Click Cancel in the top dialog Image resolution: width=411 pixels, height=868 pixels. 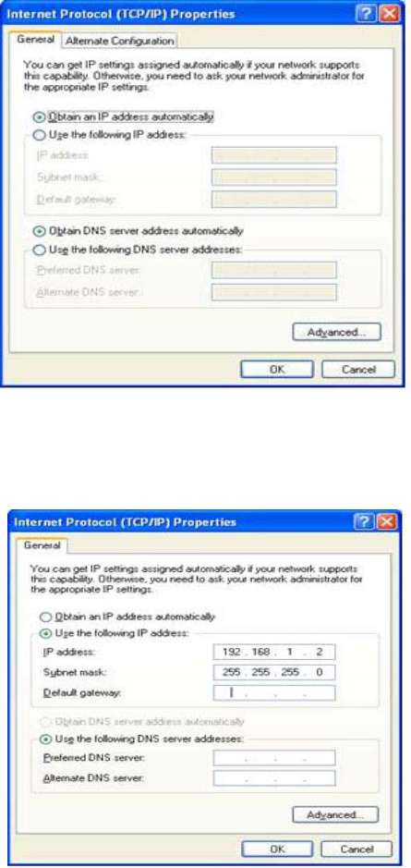[x=358, y=369]
